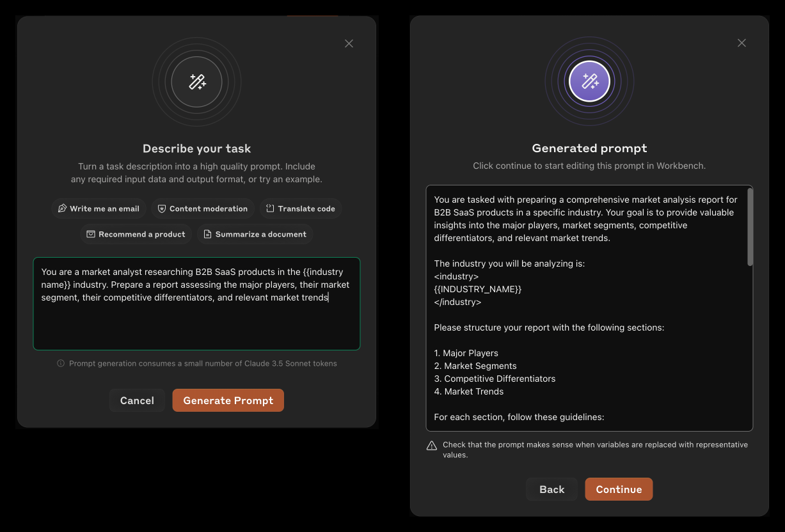
Task: Click the warning triangle icon next to the variables notice
Action: (432, 446)
